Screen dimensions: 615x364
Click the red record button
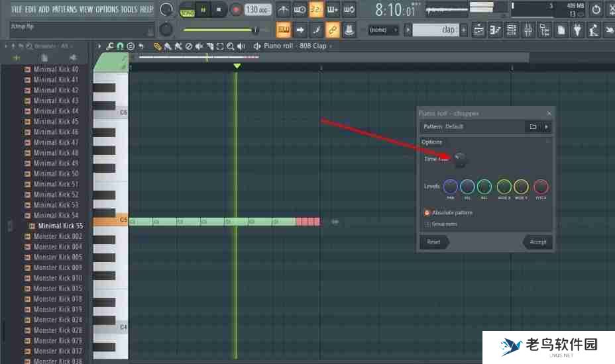tap(236, 10)
